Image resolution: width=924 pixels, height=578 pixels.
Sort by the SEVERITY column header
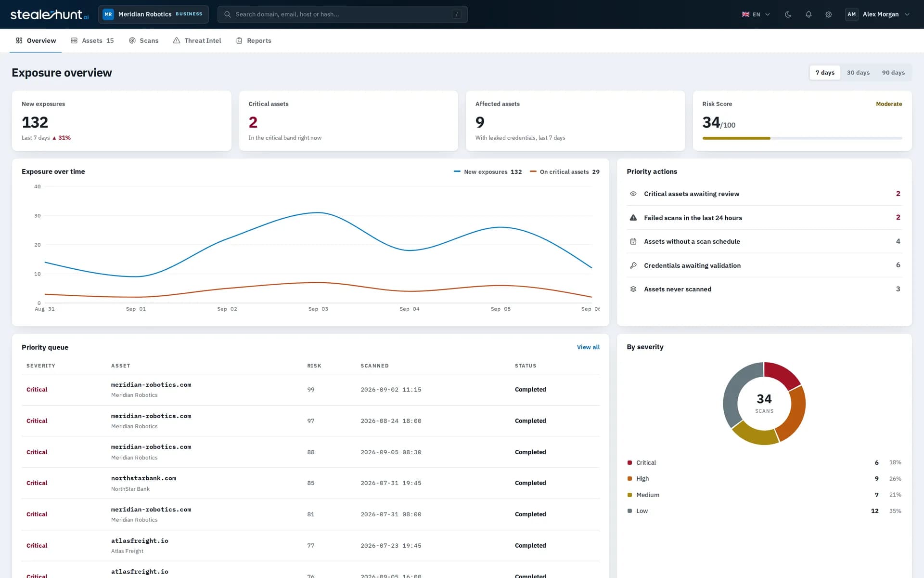tap(41, 366)
